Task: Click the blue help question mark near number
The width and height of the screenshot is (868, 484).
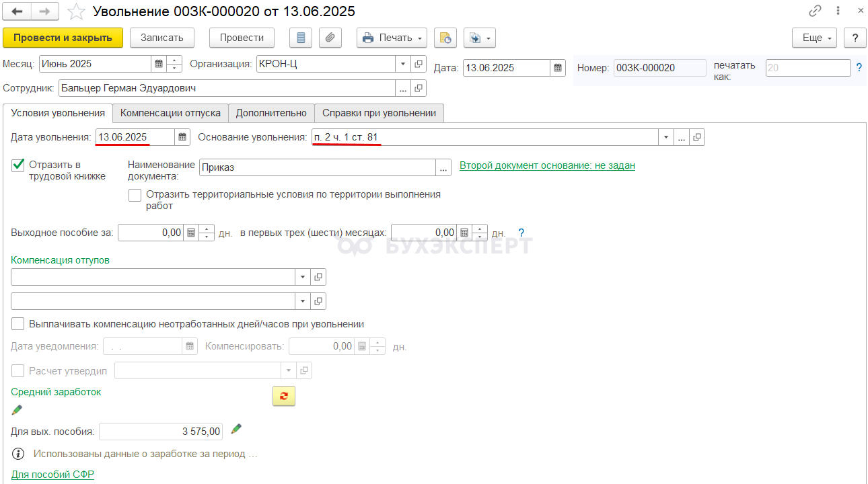Action: click(x=859, y=67)
